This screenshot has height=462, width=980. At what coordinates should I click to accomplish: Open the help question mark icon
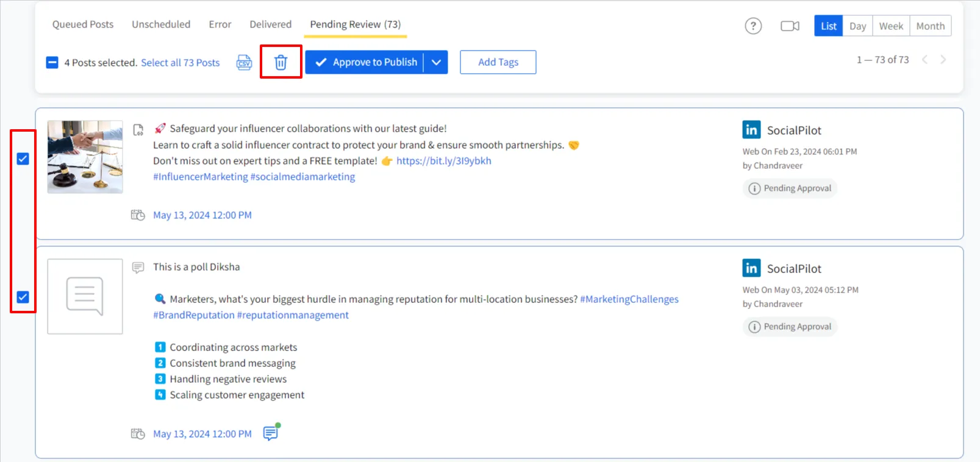[x=753, y=26]
